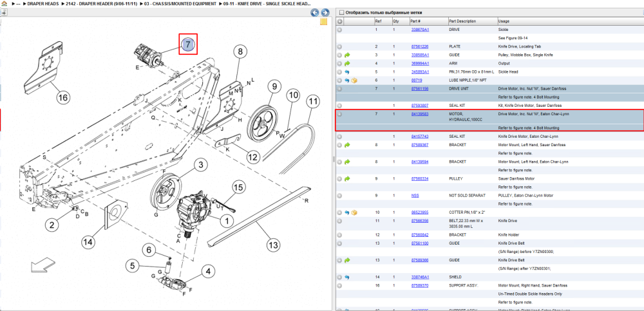Open part number link 87561226
This screenshot has height=311, width=644.
(420, 47)
